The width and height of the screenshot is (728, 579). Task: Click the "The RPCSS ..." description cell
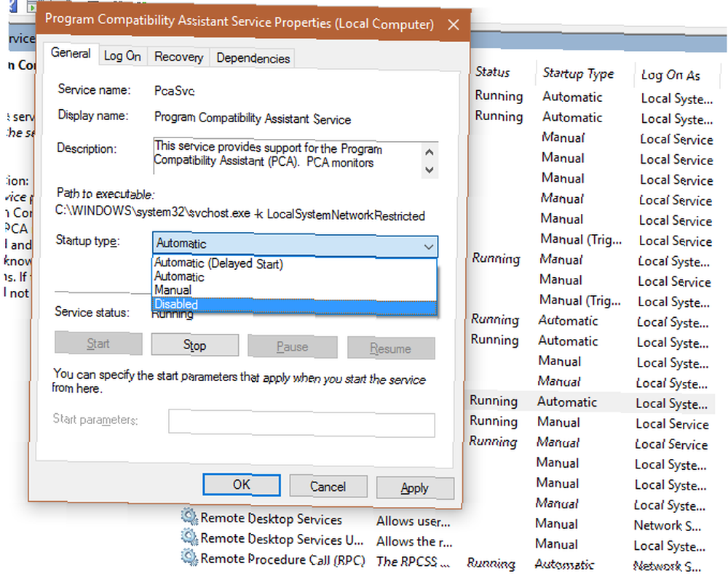coord(413,562)
